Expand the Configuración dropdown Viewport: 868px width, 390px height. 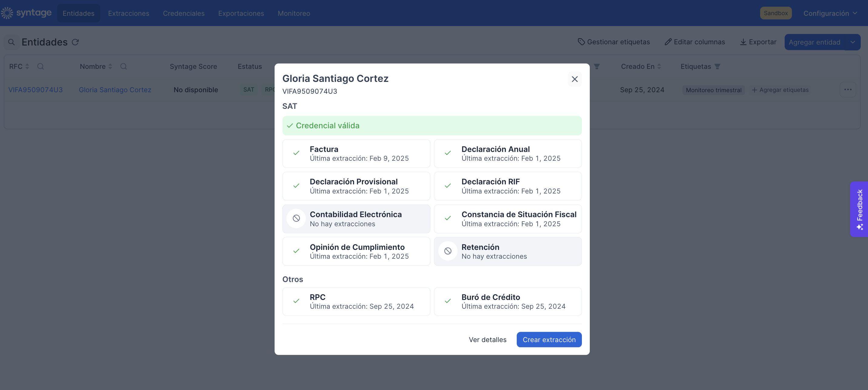coord(830,13)
